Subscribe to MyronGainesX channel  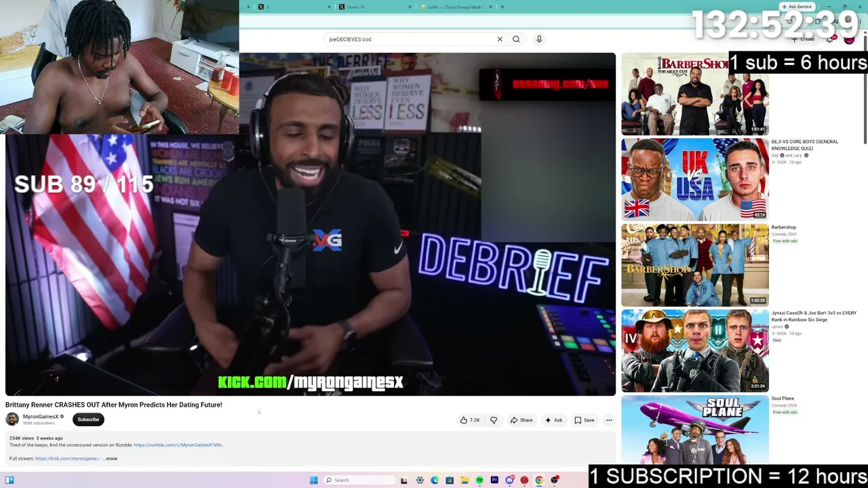coord(88,420)
